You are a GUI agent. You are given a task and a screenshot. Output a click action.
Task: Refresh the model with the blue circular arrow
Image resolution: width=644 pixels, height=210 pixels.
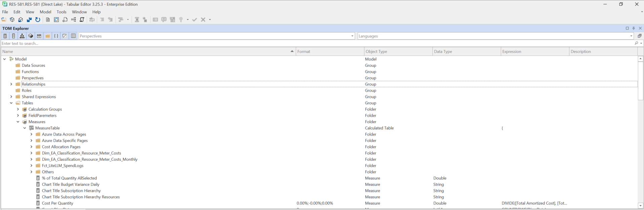(x=38, y=19)
